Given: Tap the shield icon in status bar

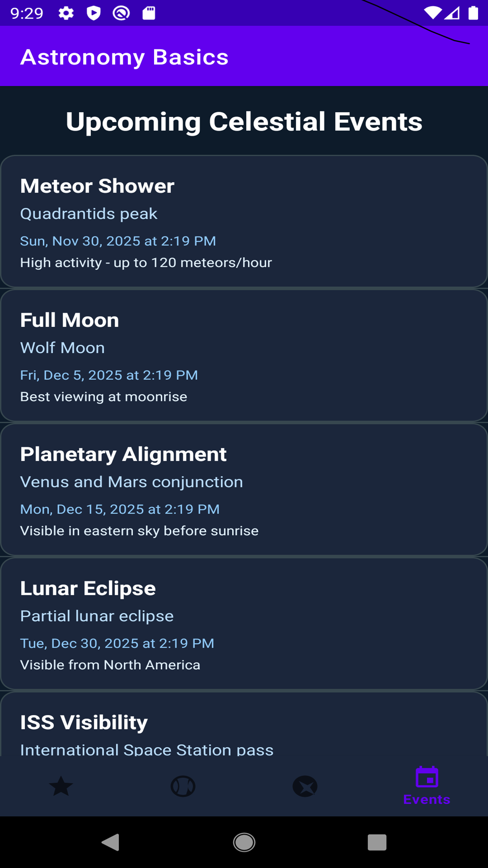Looking at the screenshot, I should coord(94,13).
